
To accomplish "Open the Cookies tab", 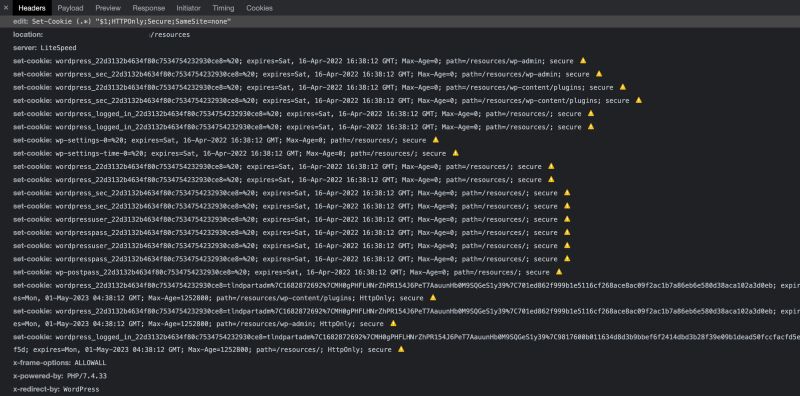I will coord(259,8).
